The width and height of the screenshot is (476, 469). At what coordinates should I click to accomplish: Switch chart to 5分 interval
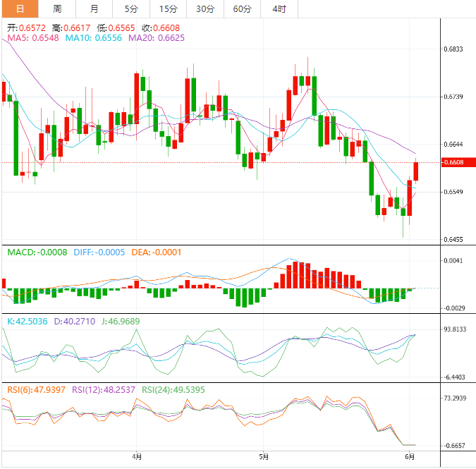click(131, 9)
